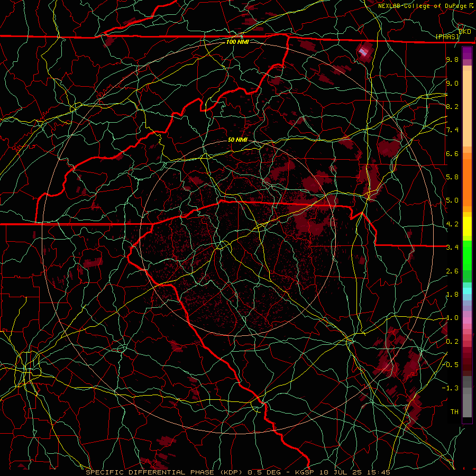Select the purple top colorbar segment
Viewport: 476px width, 476px height.
[467, 53]
